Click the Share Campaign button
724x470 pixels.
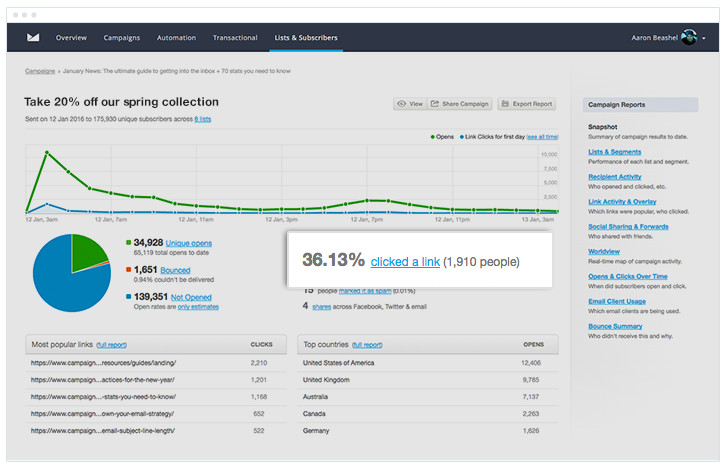coord(460,104)
